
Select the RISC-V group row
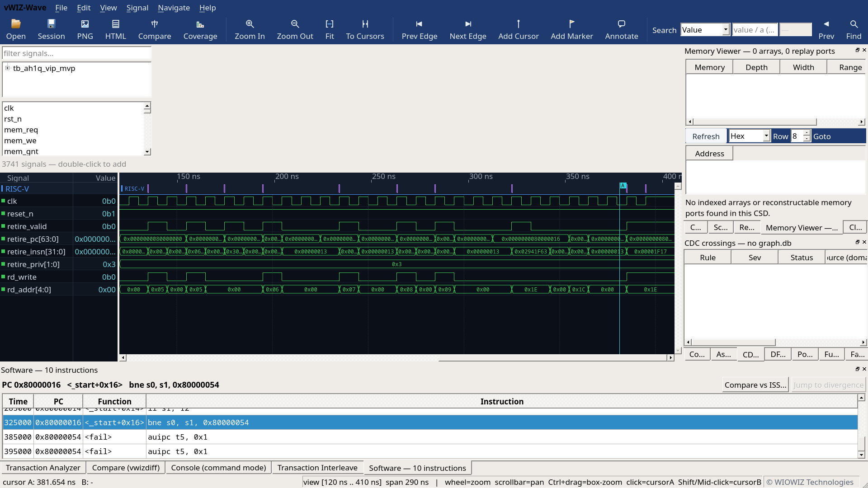[x=59, y=189]
